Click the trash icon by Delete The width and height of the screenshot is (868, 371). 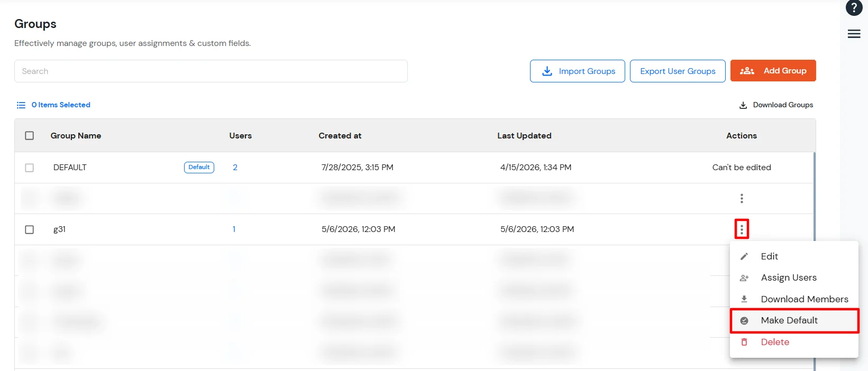(x=744, y=342)
